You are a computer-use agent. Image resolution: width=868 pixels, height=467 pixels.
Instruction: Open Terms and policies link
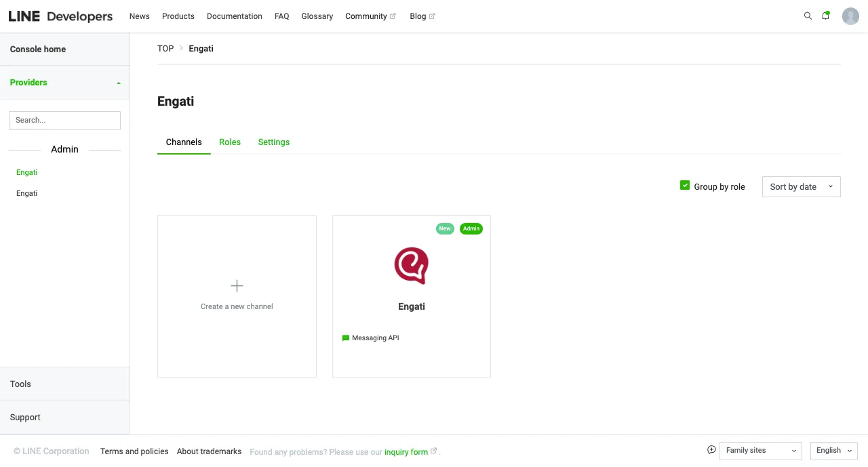point(134,451)
